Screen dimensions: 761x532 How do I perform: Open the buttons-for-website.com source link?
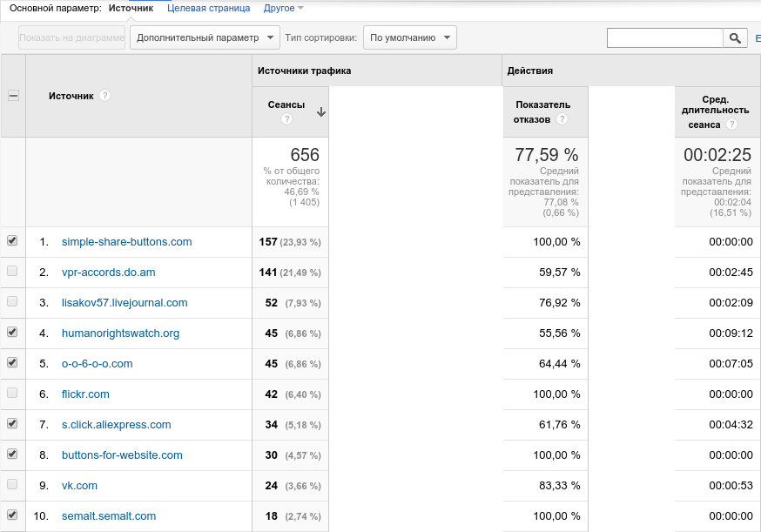click(122, 455)
